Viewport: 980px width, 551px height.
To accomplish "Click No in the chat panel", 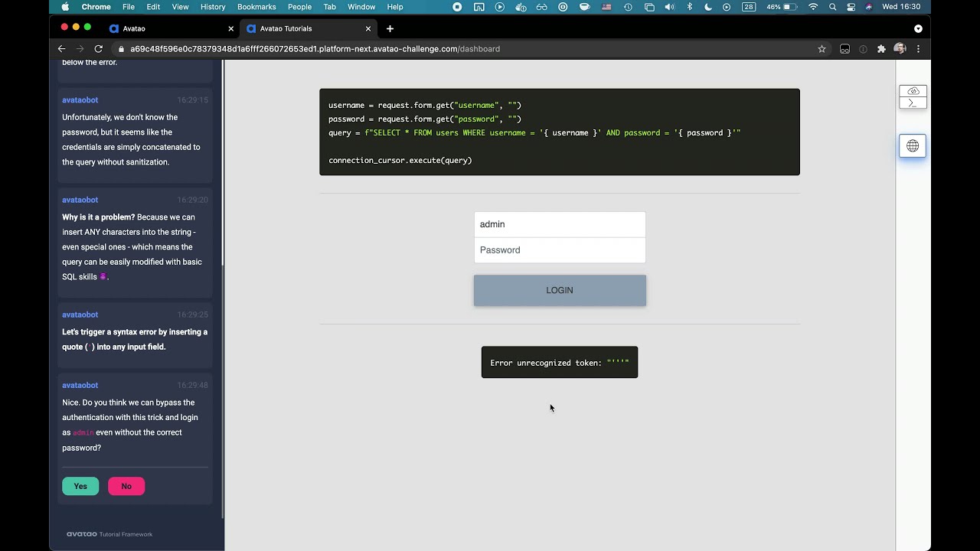I will [x=126, y=486].
